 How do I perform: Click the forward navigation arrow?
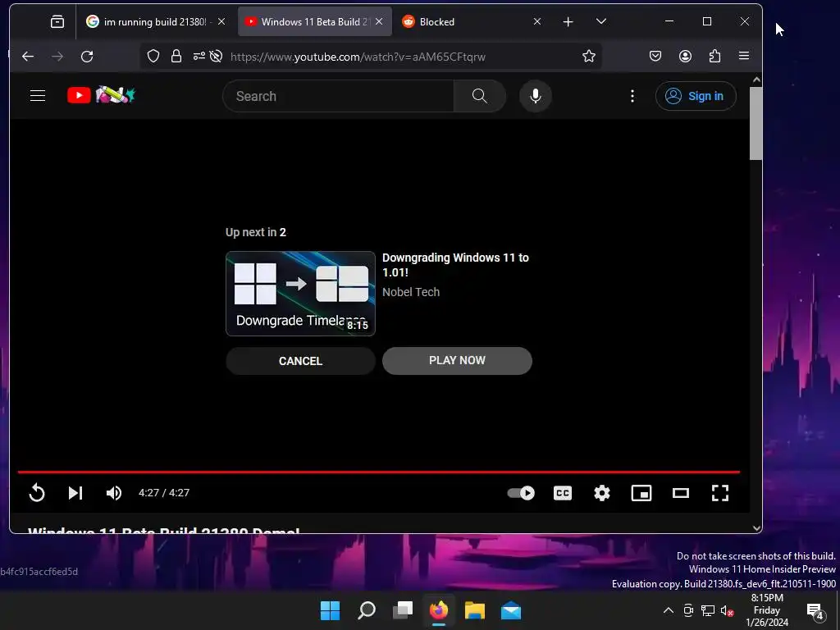click(x=57, y=57)
